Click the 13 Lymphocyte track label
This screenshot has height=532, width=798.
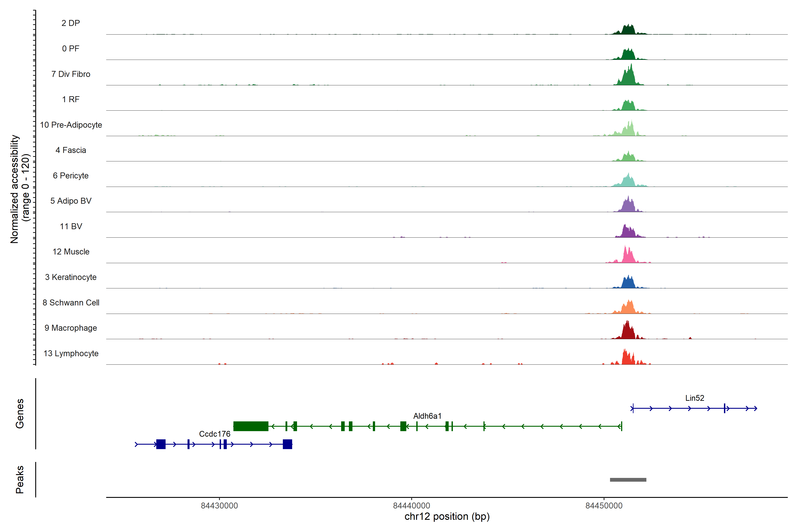[x=71, y=353]
